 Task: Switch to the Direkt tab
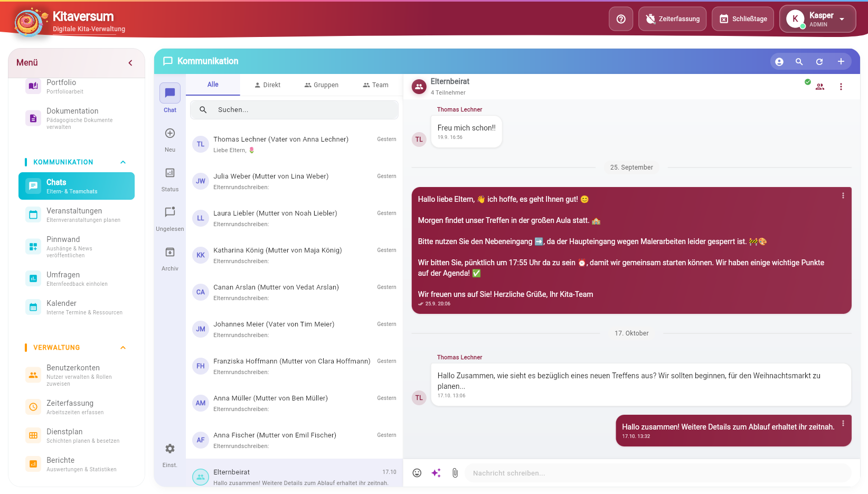pyautogui.click(x=267, y=85)
